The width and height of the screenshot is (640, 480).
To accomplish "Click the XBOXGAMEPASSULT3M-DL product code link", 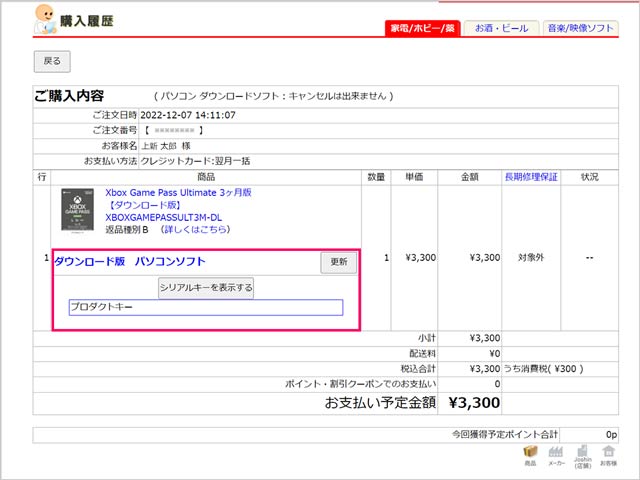I will 164,218.
